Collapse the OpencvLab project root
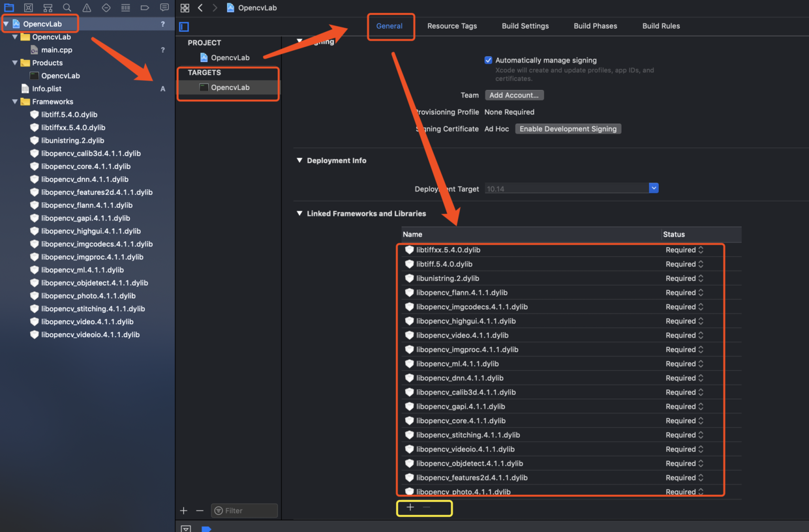 coord(6,24)
